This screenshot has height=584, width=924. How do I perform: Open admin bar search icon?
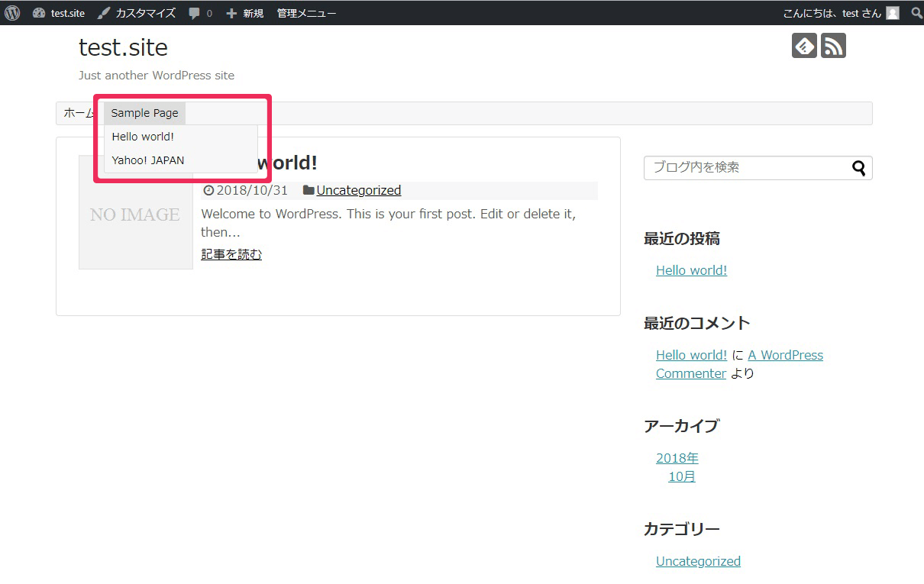click(x=916, y=13)
